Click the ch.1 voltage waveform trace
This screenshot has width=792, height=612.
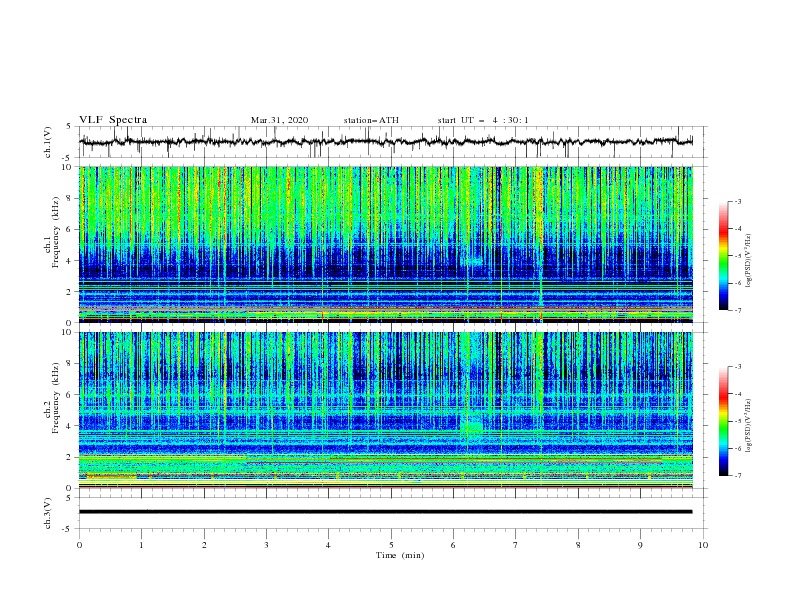pyautogui.click(x=385, y=142)
